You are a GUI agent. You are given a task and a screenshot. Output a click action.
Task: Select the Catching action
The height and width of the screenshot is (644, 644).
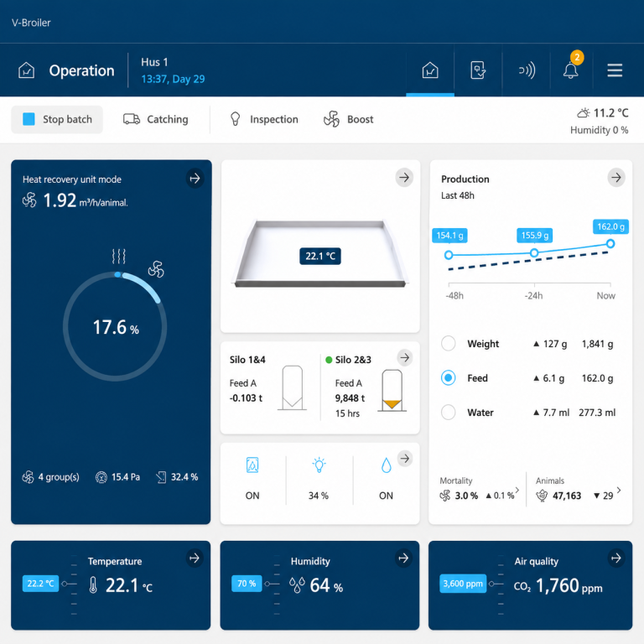coord(156,119)
